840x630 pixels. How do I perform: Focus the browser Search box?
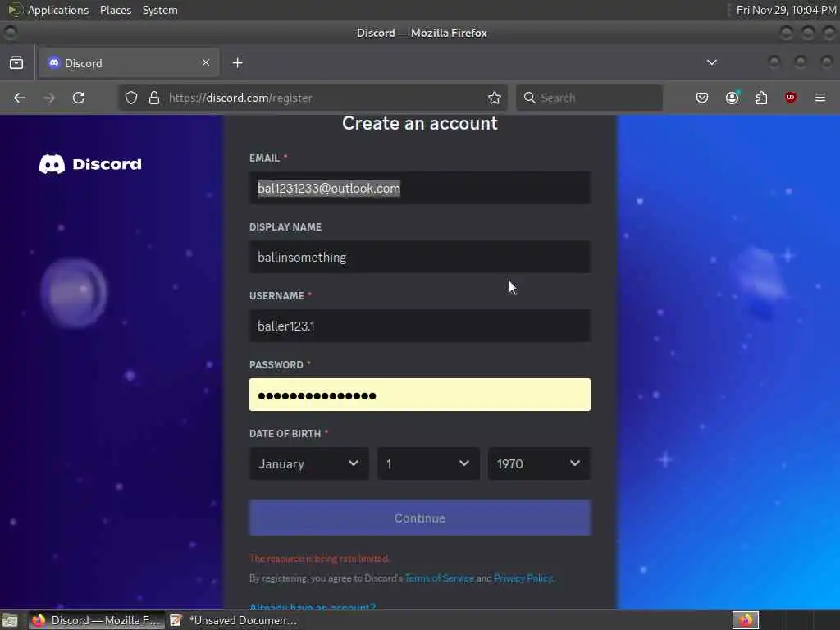[589, 98]
